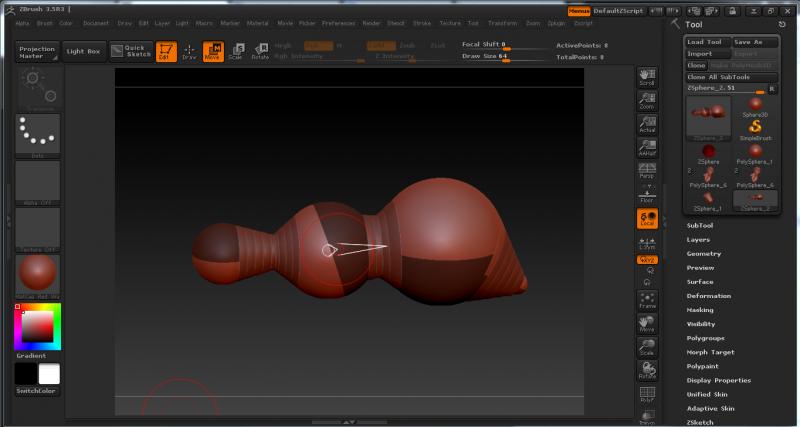Open the Render menu
The image size is (800, 427).
tap(371, 22)
